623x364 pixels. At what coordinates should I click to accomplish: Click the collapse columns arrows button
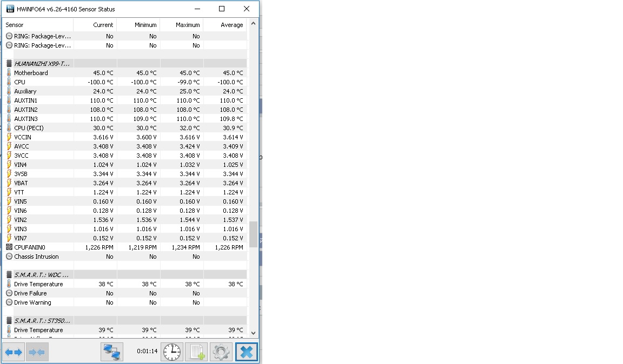click(x=37, y=352)
